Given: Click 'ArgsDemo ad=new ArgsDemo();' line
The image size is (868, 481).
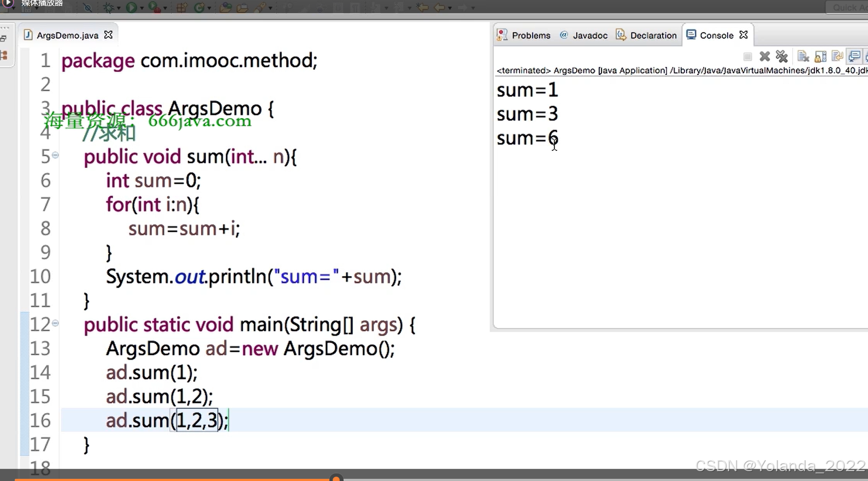Looking at the screenshot, I should [x=250, y=349].
